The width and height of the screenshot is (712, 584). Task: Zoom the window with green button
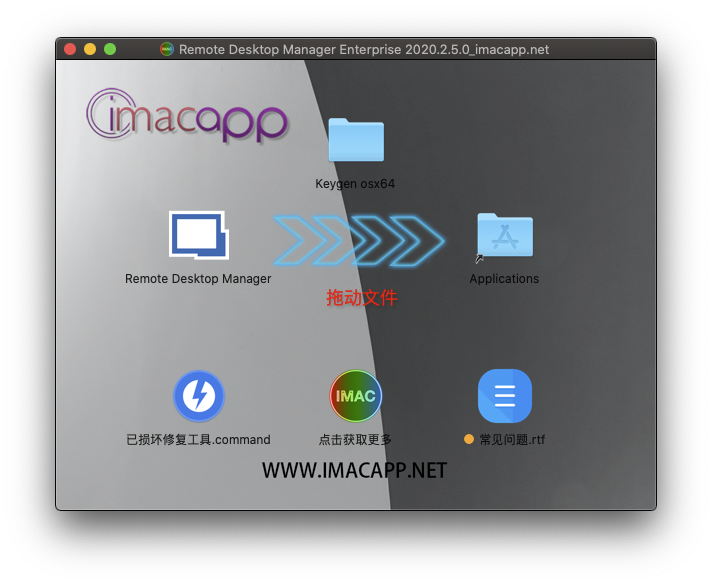[110, 49]
